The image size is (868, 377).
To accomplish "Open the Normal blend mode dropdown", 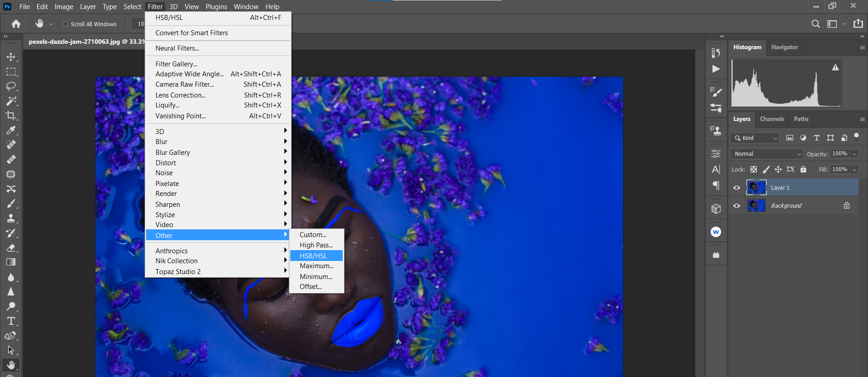I will tap(767, 154).
